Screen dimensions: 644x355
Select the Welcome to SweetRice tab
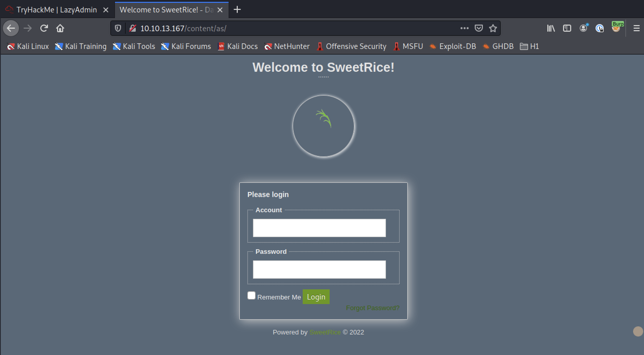(172, 10)
